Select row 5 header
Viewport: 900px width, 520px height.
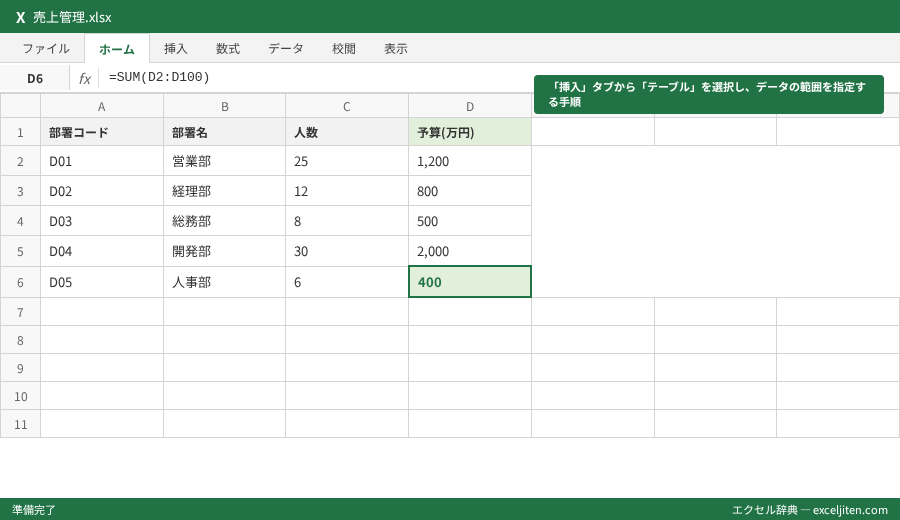[20, 251]
